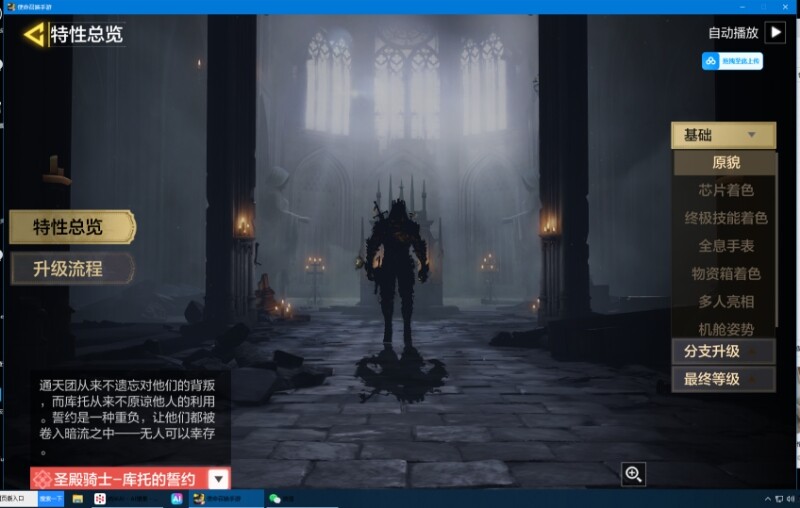
Task: Click the blue cloud upload badge
Action: [x=732, y=61]
